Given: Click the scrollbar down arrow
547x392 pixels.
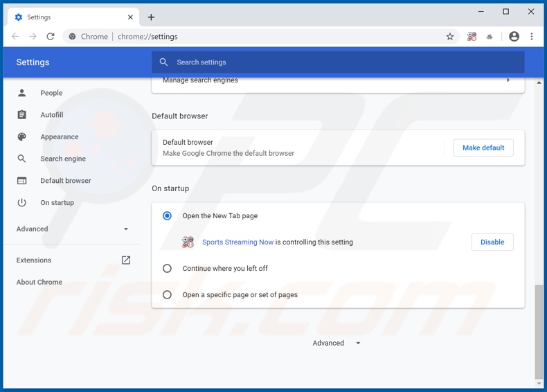Looking at the screenshot, I should [539, 383].
